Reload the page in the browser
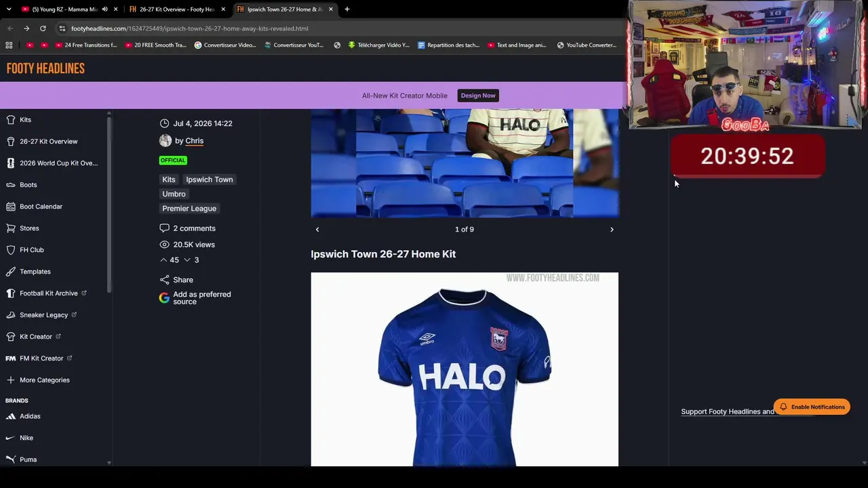The image size is (868, 488). (43, 28)
